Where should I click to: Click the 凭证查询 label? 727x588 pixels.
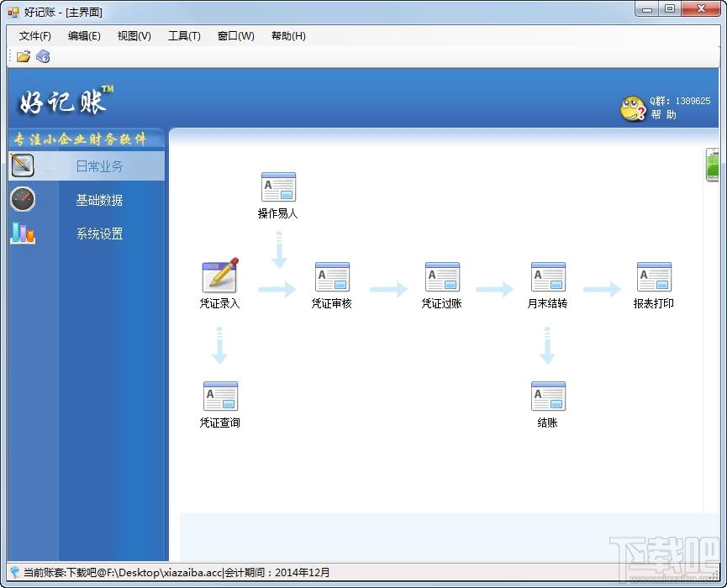click(x=219, y=423)
